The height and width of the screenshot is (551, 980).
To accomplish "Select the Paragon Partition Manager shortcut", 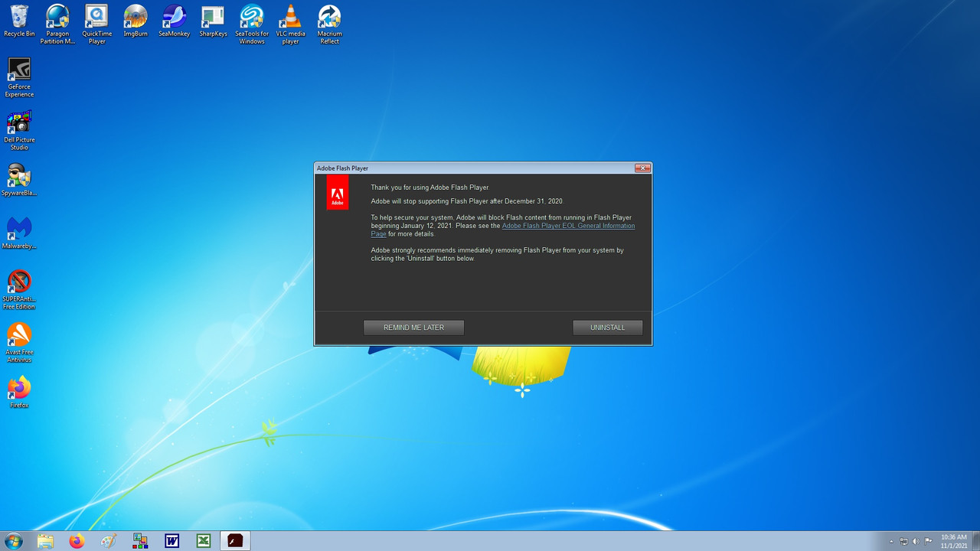I will coord(57,24).
